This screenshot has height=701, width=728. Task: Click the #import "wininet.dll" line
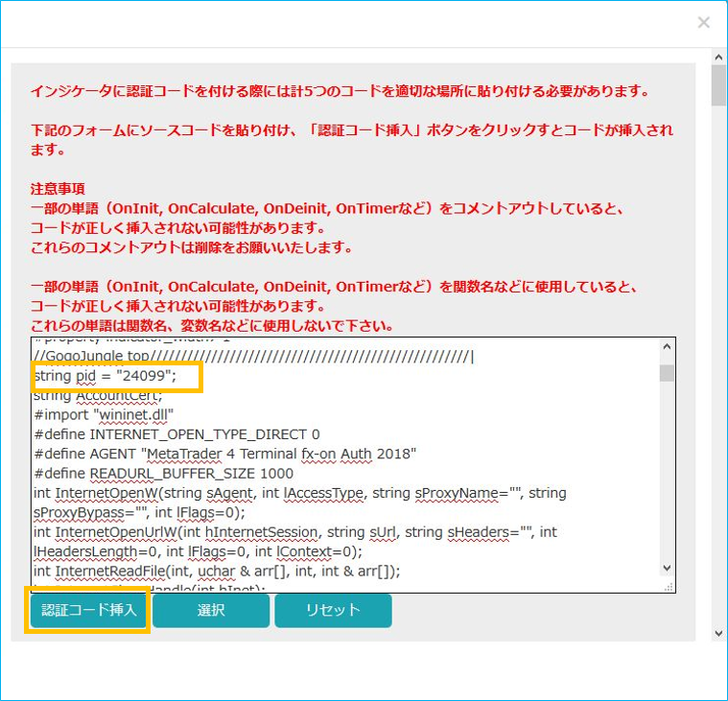[104, 414]
